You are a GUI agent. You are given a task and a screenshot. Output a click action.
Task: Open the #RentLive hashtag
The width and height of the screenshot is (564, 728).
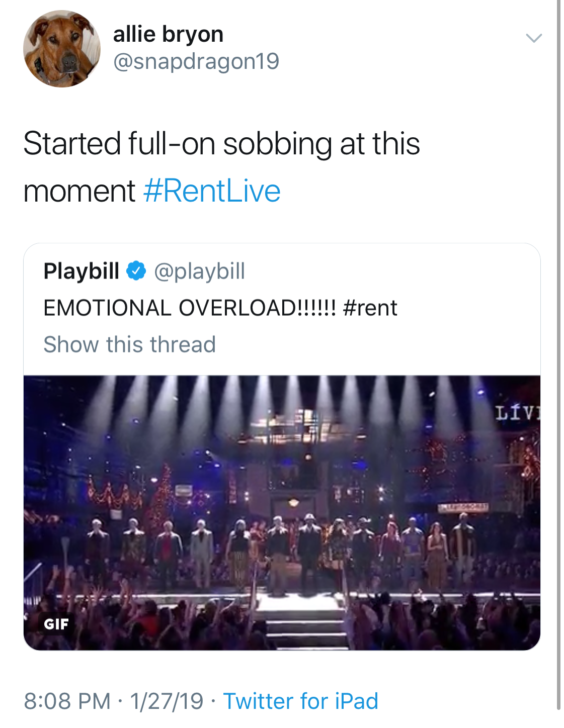tap(212, 191)
